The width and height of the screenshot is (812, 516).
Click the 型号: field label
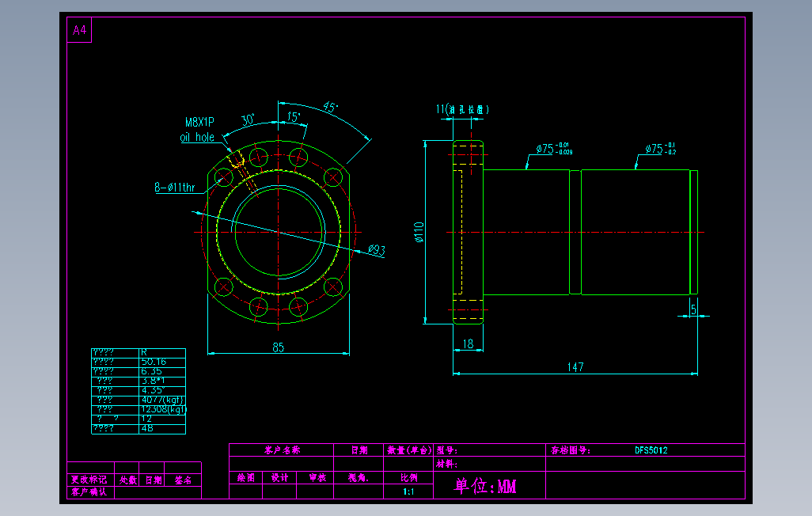pos(446,450)
